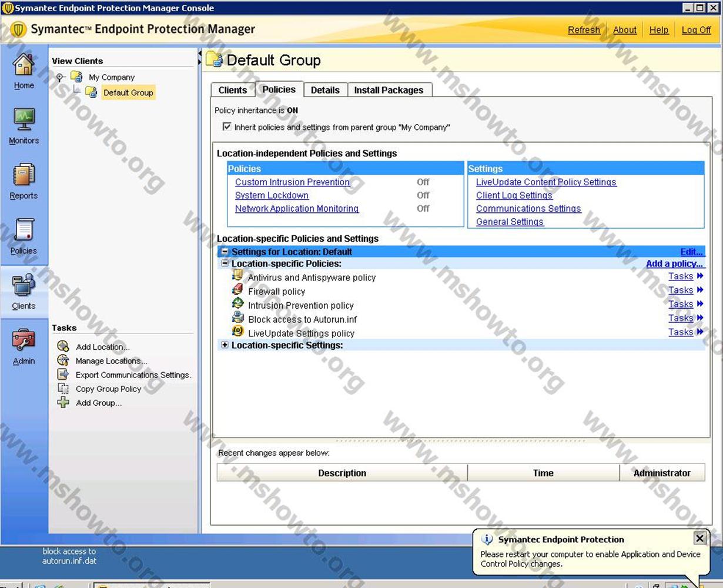Expand Location-specific Settings section
Image resolution: width=723 pixels, height=588 pixels.
[x=225, y=345]
